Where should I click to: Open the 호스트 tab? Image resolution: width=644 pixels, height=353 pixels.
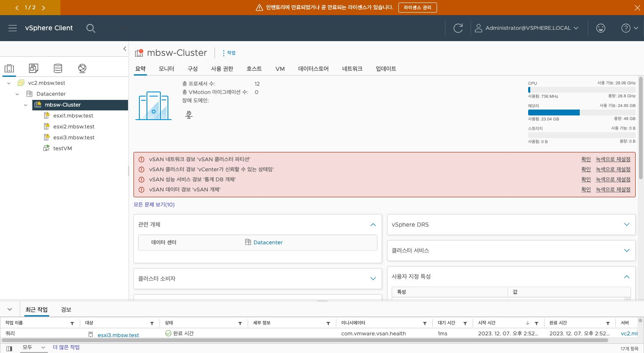(254, 69)
